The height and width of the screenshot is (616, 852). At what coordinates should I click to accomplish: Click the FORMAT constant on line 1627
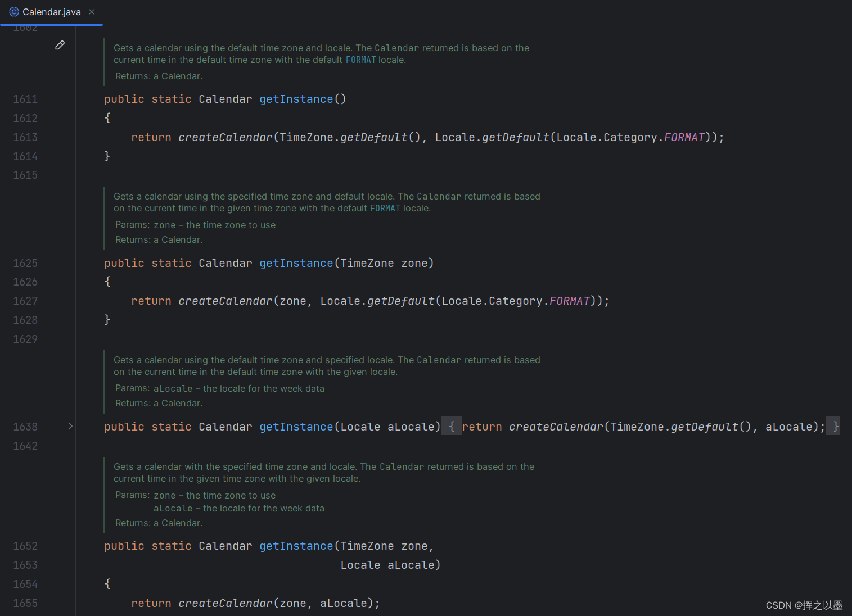point(570,301)
